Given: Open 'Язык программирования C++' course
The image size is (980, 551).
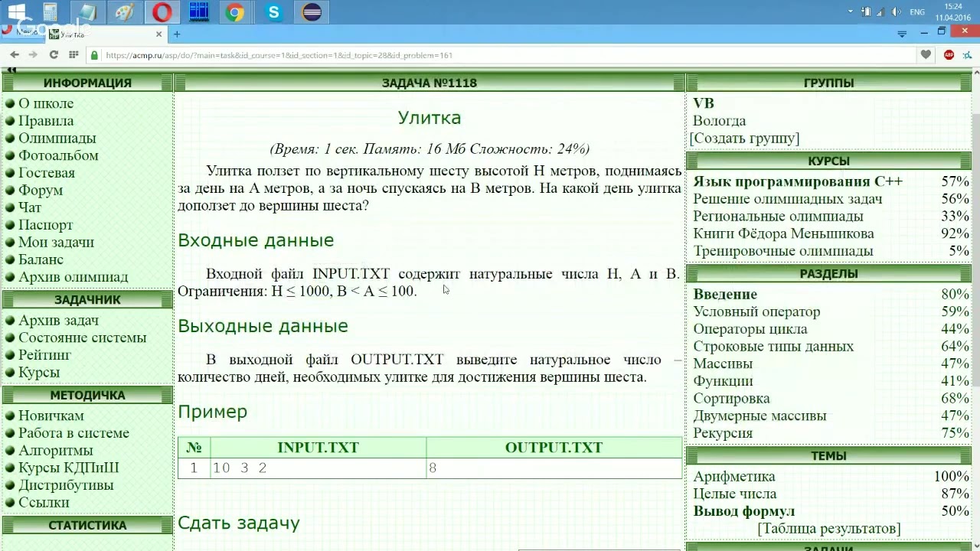Looking at the screenshot, I should [x=798, y=181].
